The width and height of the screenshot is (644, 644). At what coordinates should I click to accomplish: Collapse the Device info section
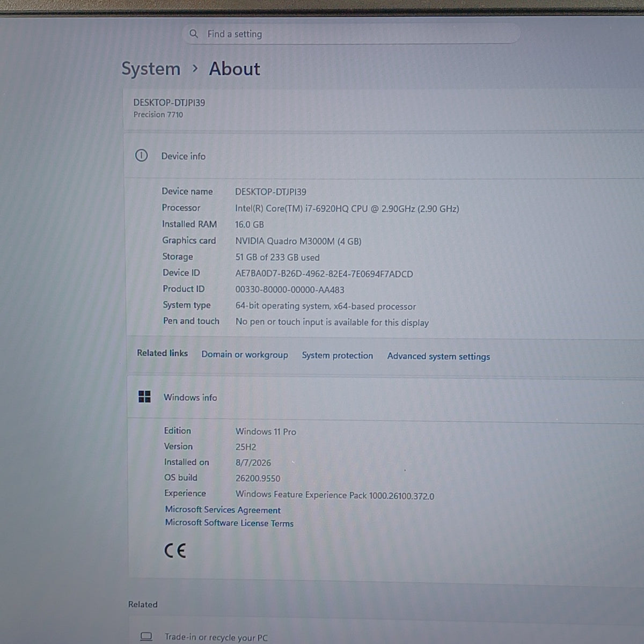point(384,156)
